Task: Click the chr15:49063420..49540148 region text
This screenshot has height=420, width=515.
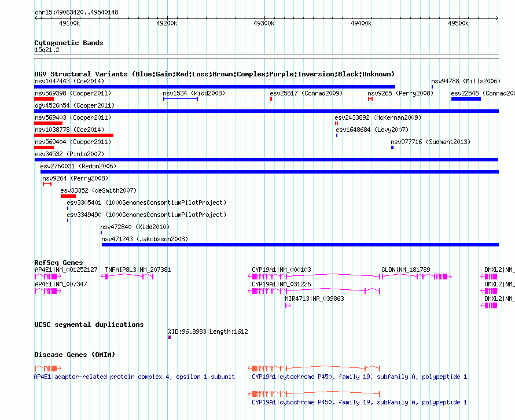Action: [76, 13]
